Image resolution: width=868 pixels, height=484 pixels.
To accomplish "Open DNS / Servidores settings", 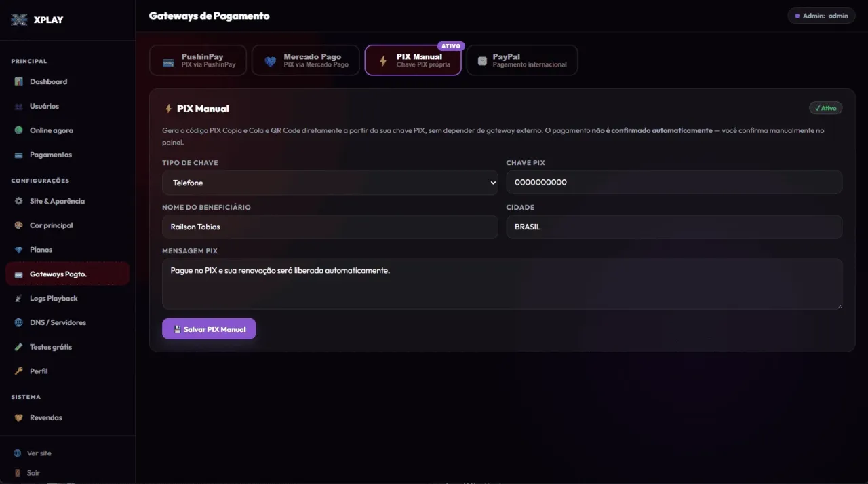I will (67, 322).
